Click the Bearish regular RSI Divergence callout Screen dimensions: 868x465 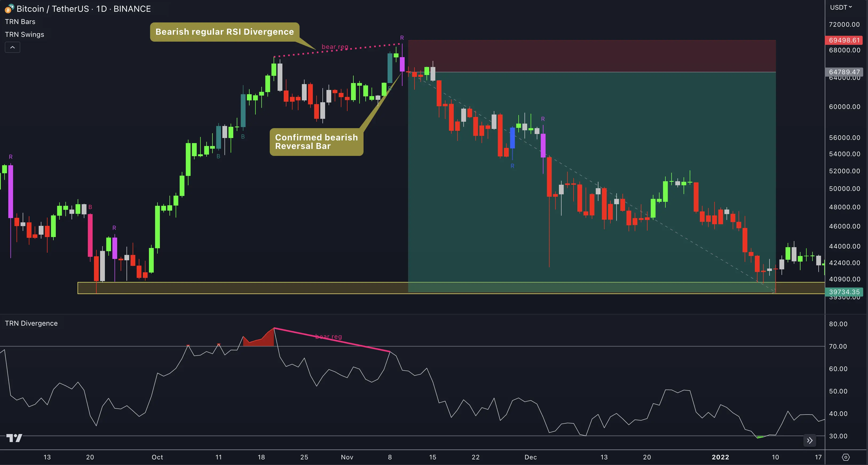coord(224,32)
